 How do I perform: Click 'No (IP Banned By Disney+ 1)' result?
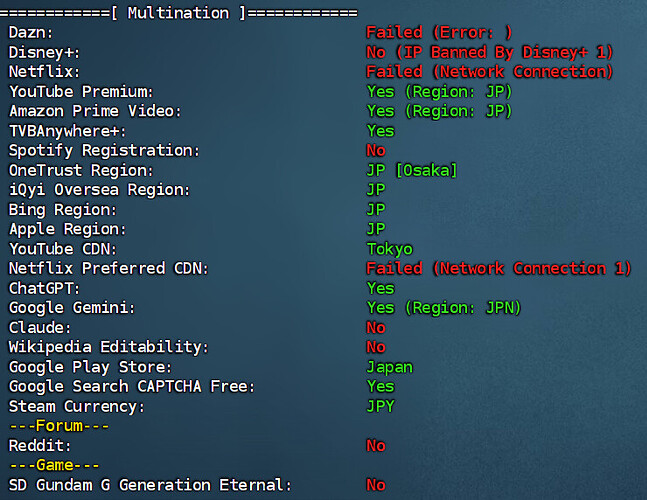[x=489, y=52]
